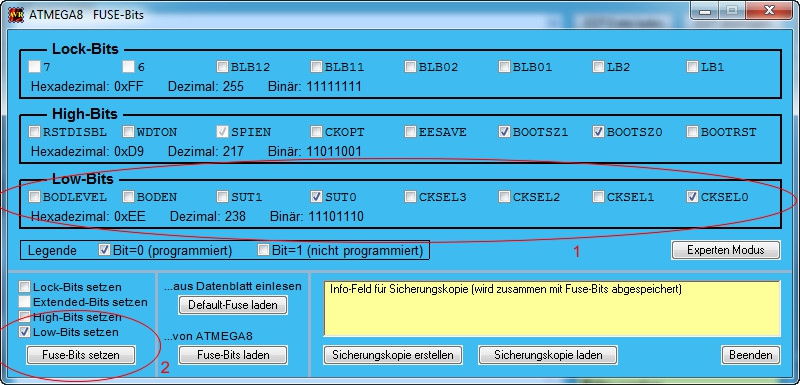
Task: Check the BLB11 lock bit
Action: pyautogui.click(x=316, y=66)
